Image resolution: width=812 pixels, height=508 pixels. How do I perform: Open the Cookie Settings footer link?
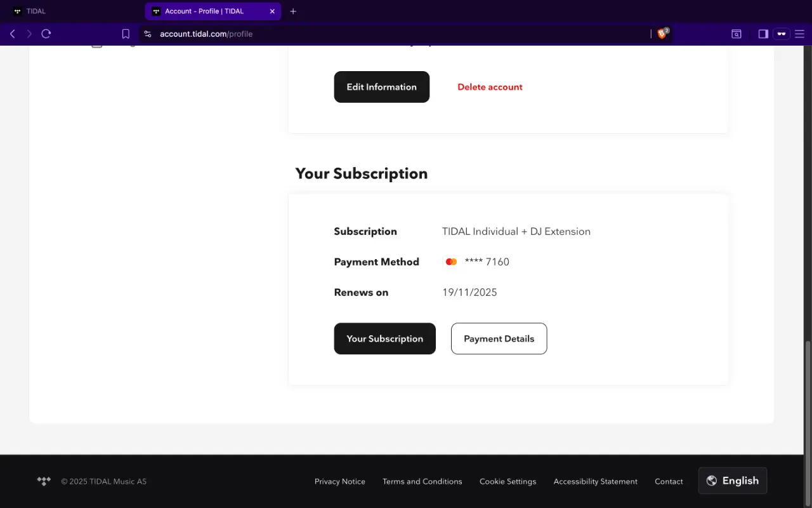click(x=508, y=481)
